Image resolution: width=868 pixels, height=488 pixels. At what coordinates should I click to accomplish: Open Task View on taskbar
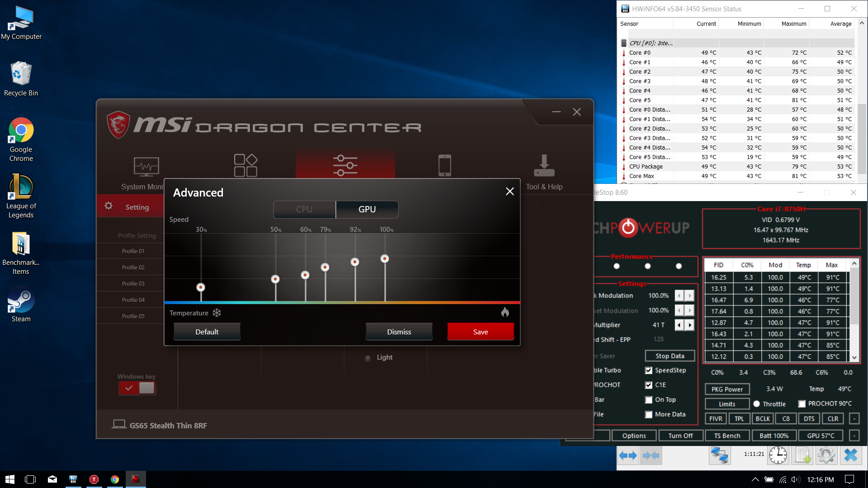(30, 479)
